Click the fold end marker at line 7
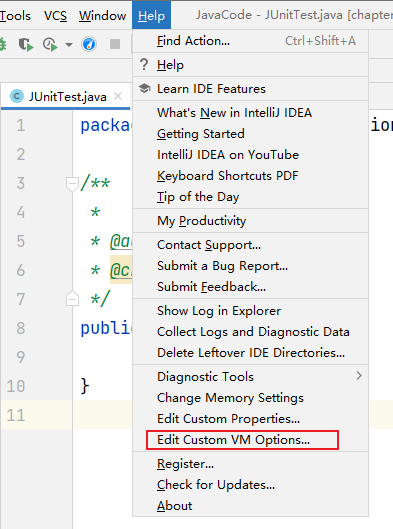 [x=72, y=298]
